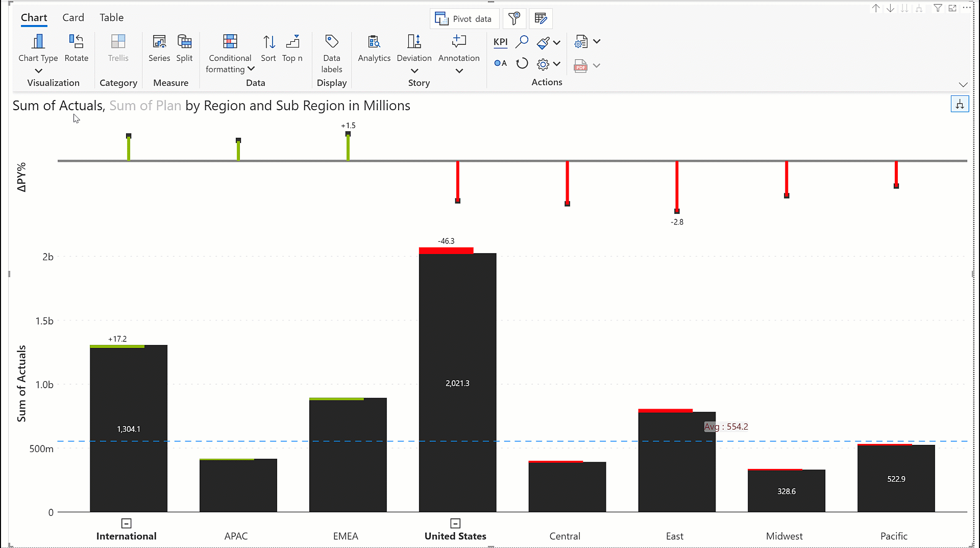Click the Rotate chart icon
Viewport: 980px width, 548px height.
pyautogui.click(x=76, y=48)
